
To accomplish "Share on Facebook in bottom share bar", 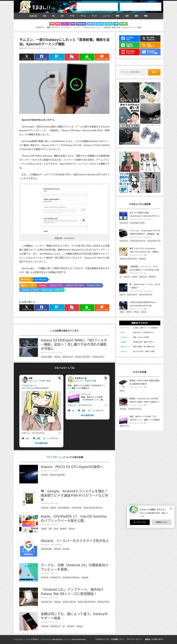I will pyautogui.click(x=41, y=308).
